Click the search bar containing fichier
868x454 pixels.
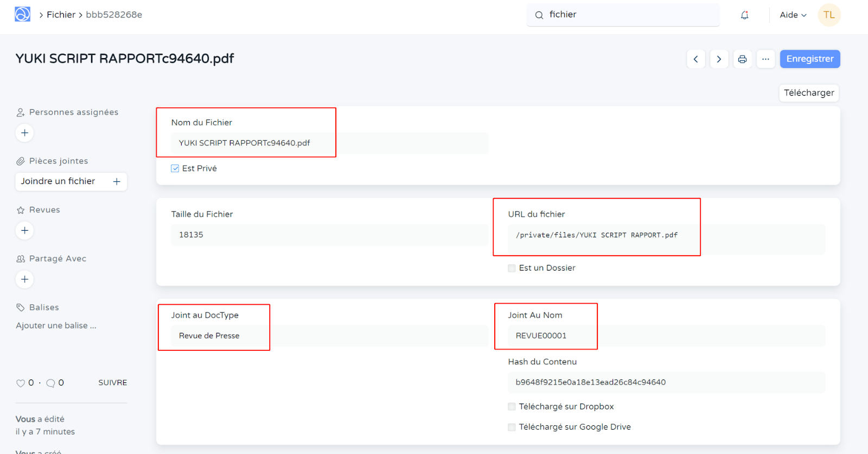coord(623,15)
